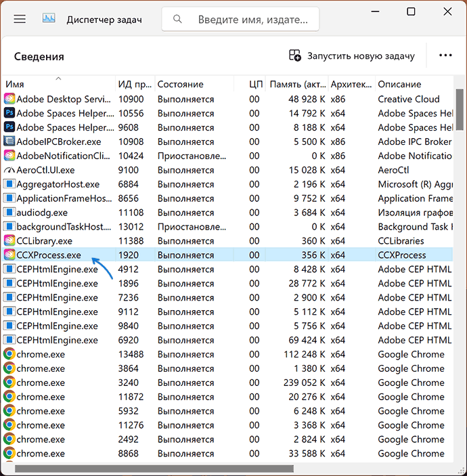Click description 'Creative Cloud'
467x476 pixels.
pyautogui.click(x=408, y=99)
